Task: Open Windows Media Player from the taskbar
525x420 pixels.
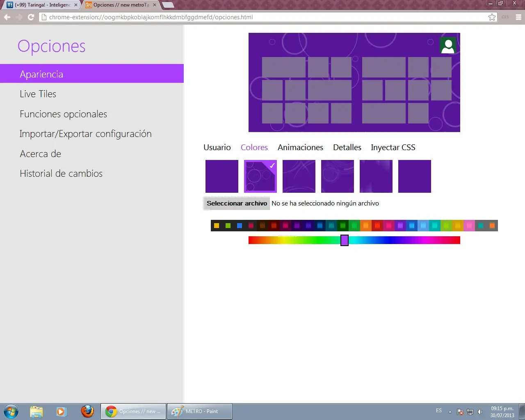Action: pyautogui.click(x=61, y=411)
